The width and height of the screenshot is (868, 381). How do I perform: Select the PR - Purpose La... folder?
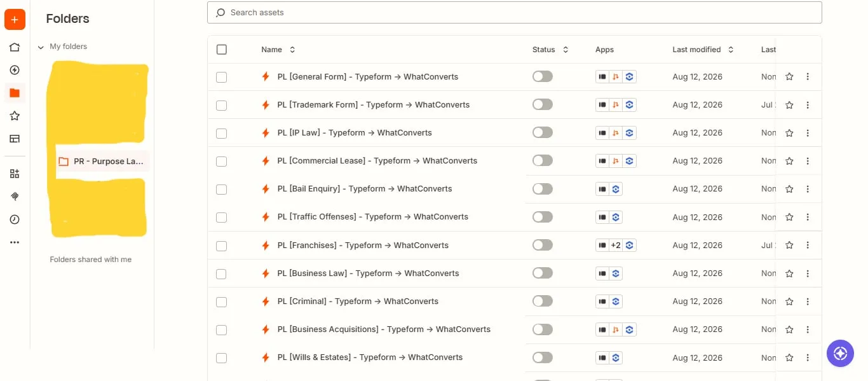102,162
